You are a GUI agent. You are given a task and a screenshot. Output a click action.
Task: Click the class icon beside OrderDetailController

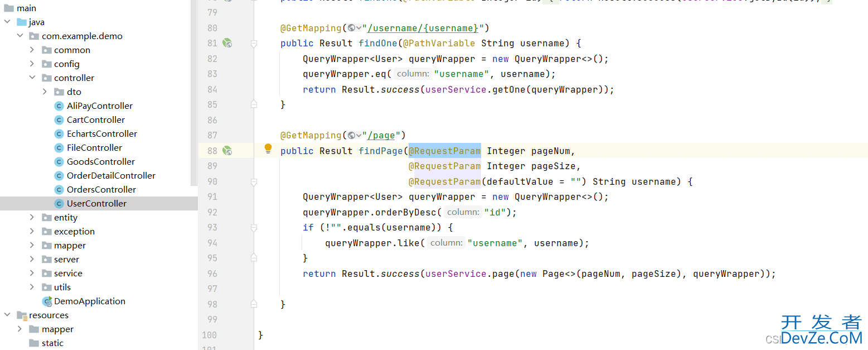pos(59,175)
